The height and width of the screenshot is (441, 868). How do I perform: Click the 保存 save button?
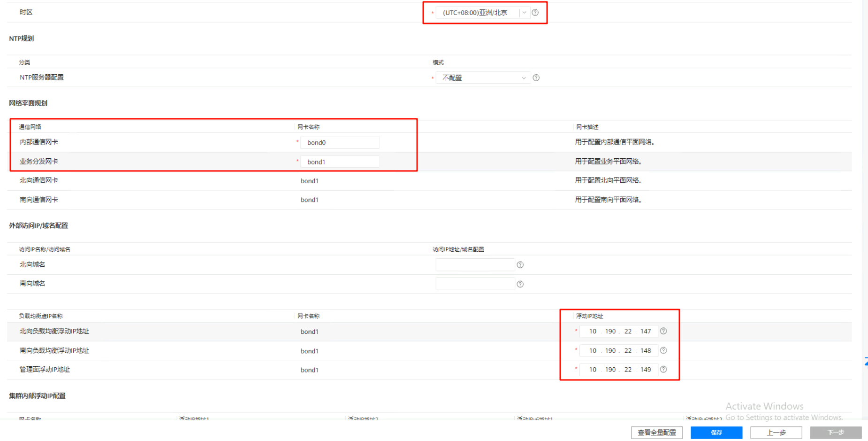[x=716, y=433]
